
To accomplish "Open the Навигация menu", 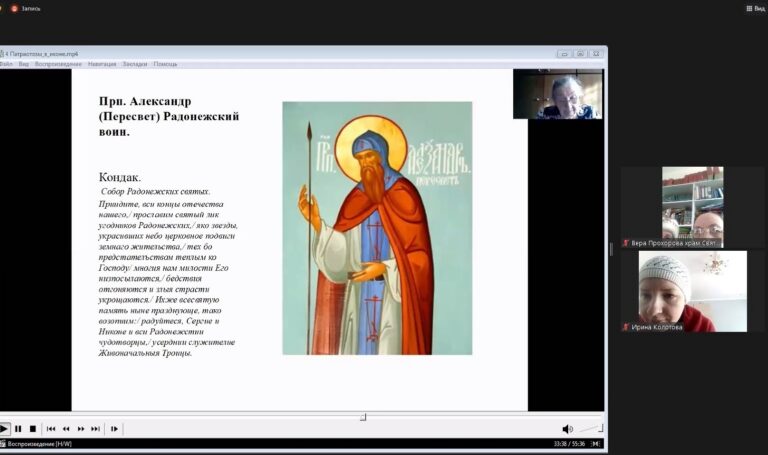I will [x=102, y=64].
